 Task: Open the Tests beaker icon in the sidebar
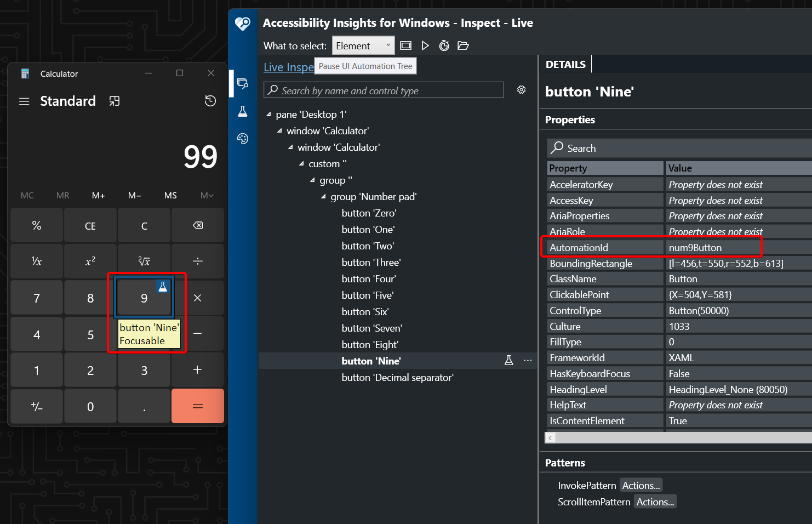point(243,111)
